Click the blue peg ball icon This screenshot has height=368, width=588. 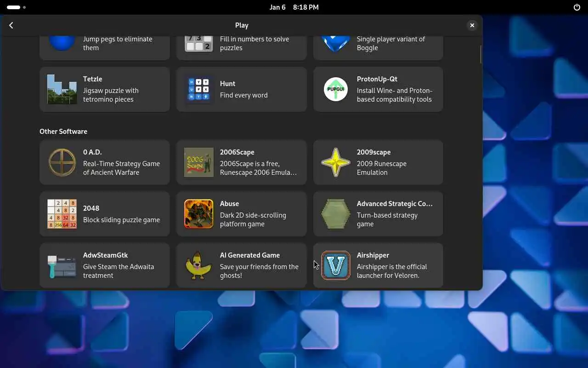pyautogui.click(x=62, y=43)
